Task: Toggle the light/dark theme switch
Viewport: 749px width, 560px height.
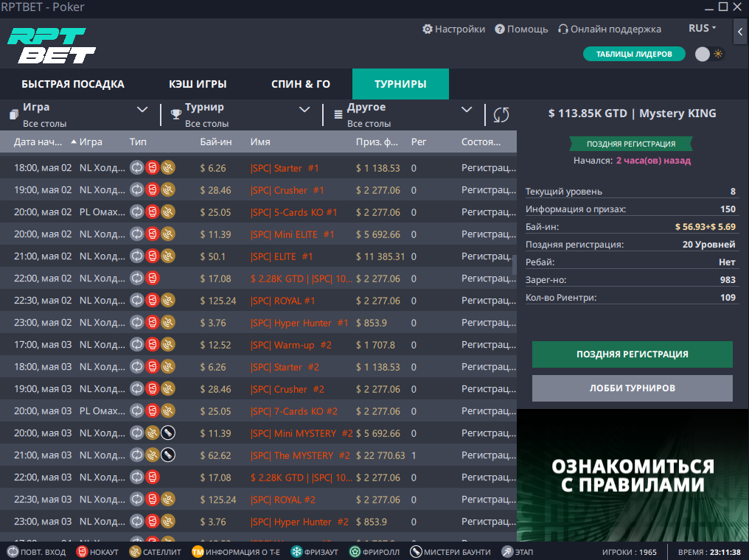Action: pyautogui.click(x=709, y=54)
